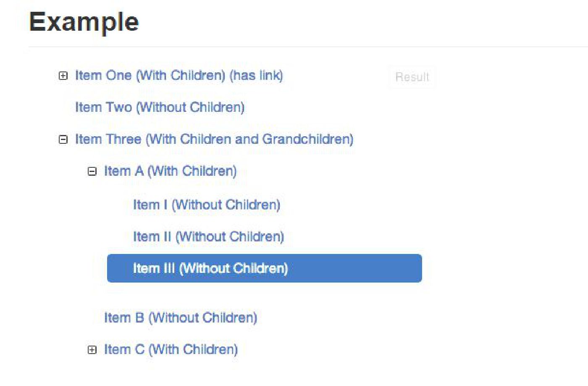Select Item B (Without Children)

[180, 317]
